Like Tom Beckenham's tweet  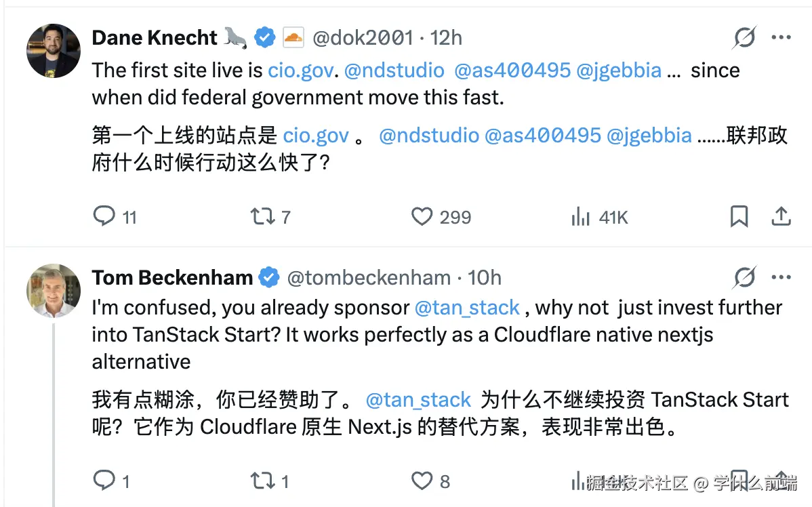pyautogui.click(x=422, y=481)
